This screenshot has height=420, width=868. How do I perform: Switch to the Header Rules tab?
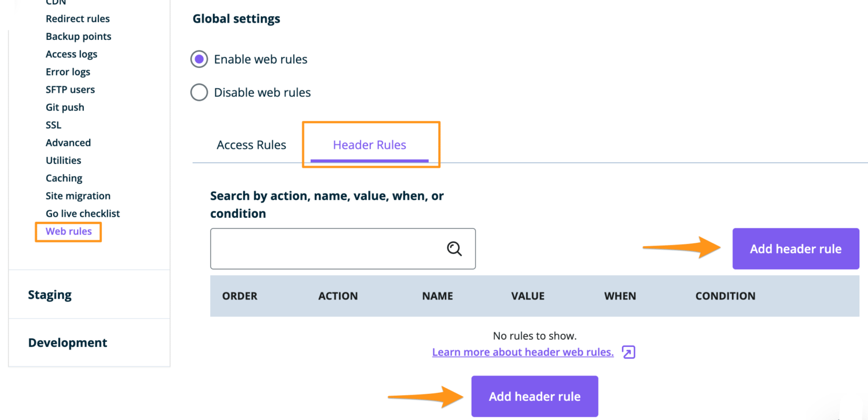click(x=369, y=145)
